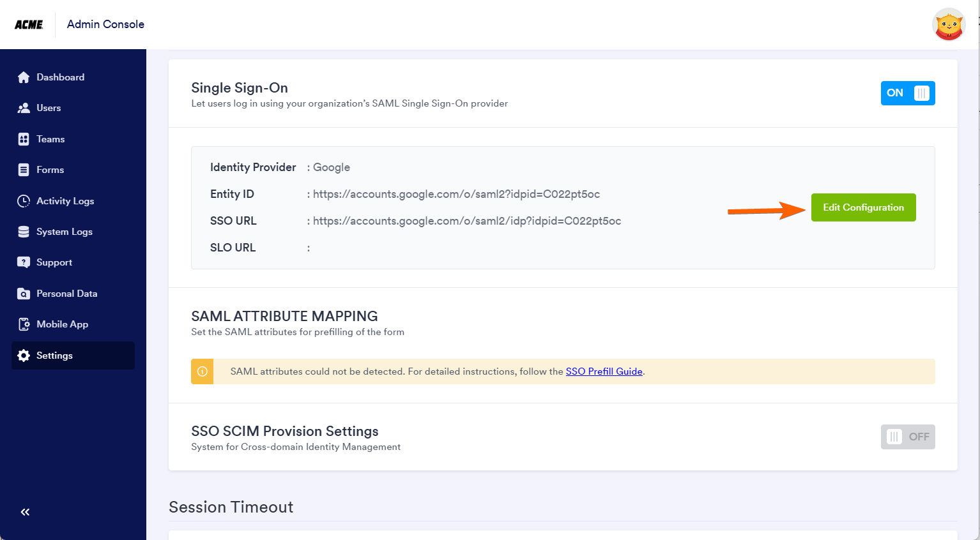Click the Support question mark icon
980x540 pixels.
coord(24,262)
